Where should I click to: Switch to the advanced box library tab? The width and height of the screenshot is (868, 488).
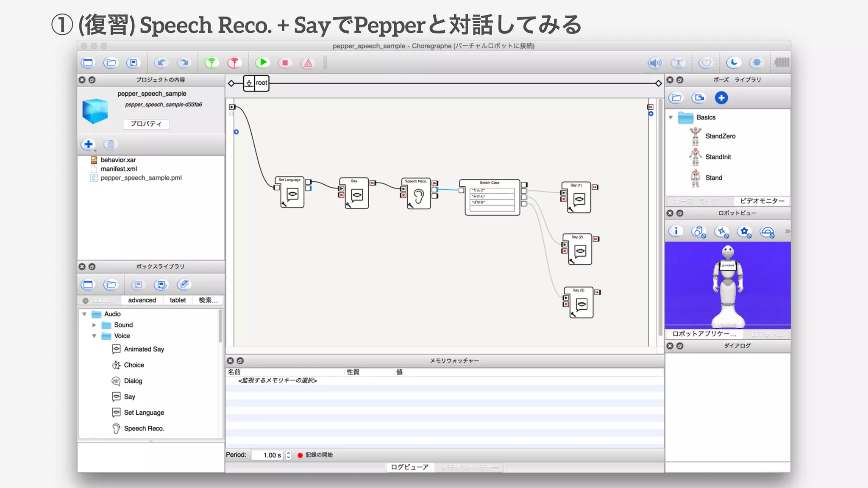pyautogui.click(x=142, y=300)
